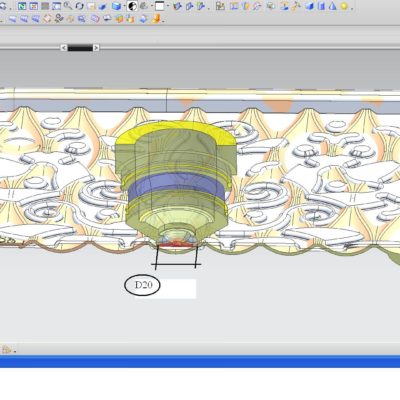400x400 pixels.
Task: Open the folder icon in bottom status bar
Action: point(7,350)
